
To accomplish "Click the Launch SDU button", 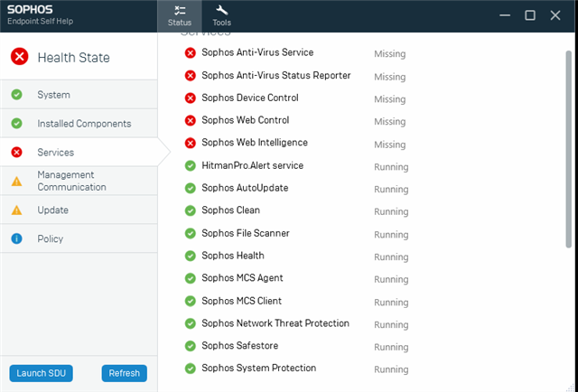I will click(x=41, y=373).
